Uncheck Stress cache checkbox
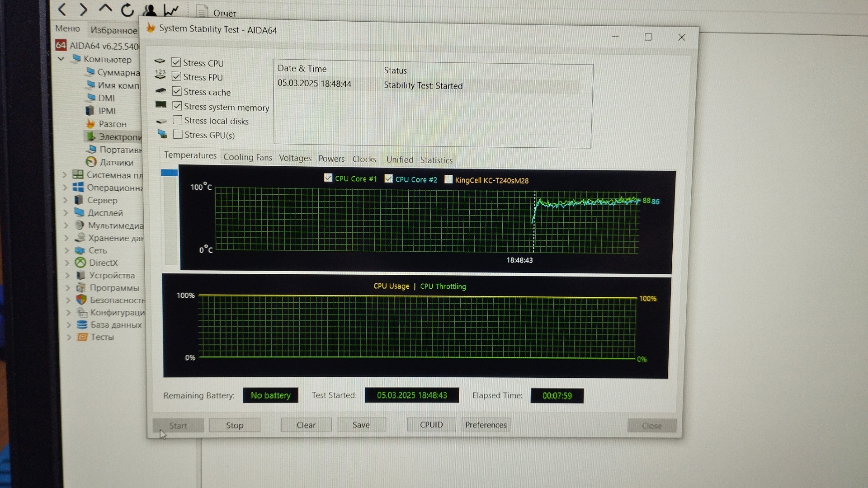The height and width of the screenshot is (488, 868). tap(177, 91)
